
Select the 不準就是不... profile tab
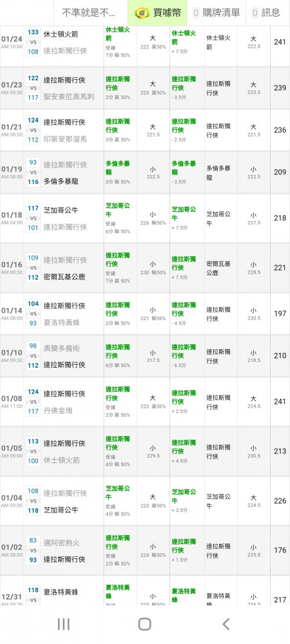(x=90, y=13)
